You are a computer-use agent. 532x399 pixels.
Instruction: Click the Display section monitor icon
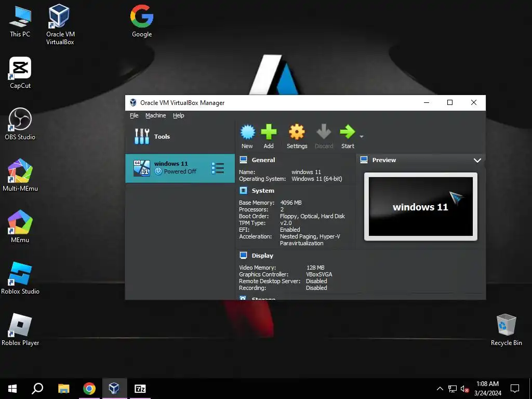[x=243, y=256]
